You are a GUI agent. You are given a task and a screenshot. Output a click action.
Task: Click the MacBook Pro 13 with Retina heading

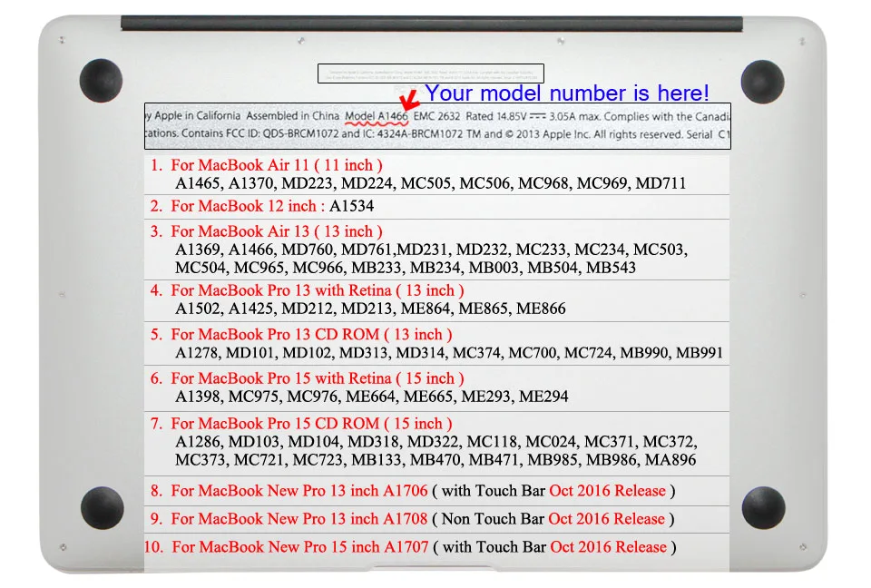coord(308,290)
